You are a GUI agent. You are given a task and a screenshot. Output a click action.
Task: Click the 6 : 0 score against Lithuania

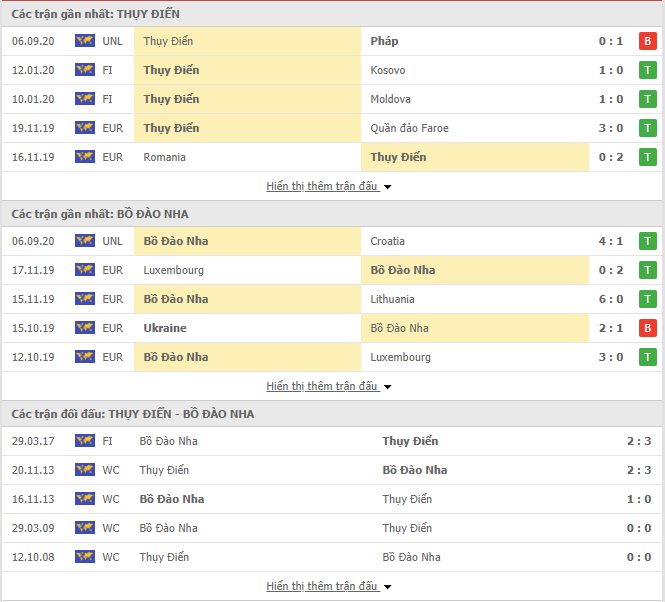click(x=611, y=299)
